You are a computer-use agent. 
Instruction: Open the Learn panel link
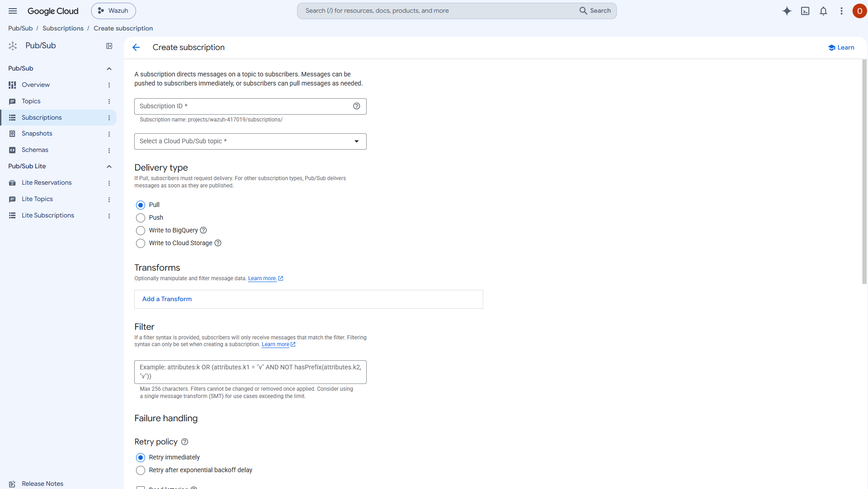click(x=841, y=48)
